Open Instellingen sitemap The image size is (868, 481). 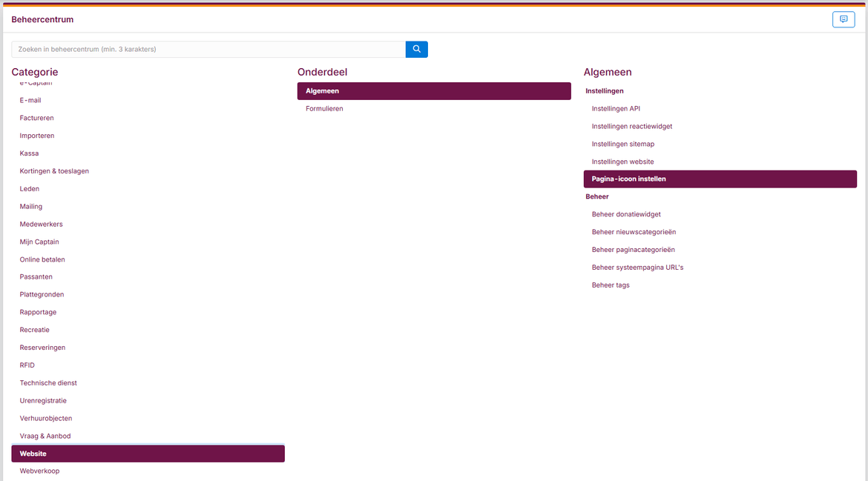point(623,144)
